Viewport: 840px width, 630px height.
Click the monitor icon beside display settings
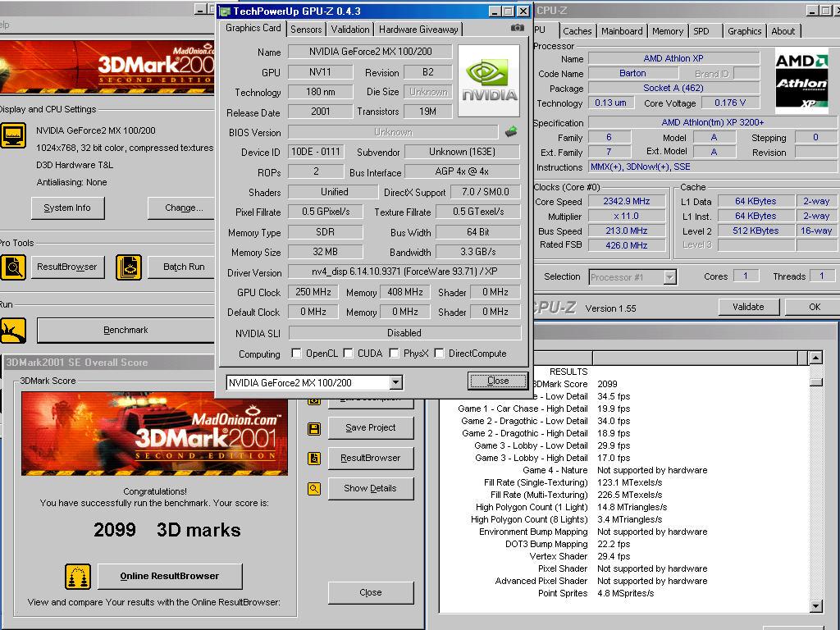coord(13,135)
